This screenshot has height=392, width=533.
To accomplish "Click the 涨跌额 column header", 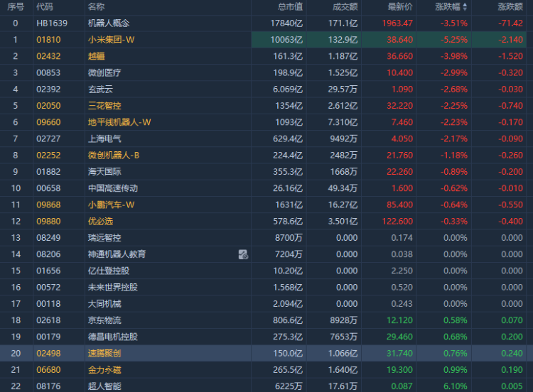I will 510,7.
